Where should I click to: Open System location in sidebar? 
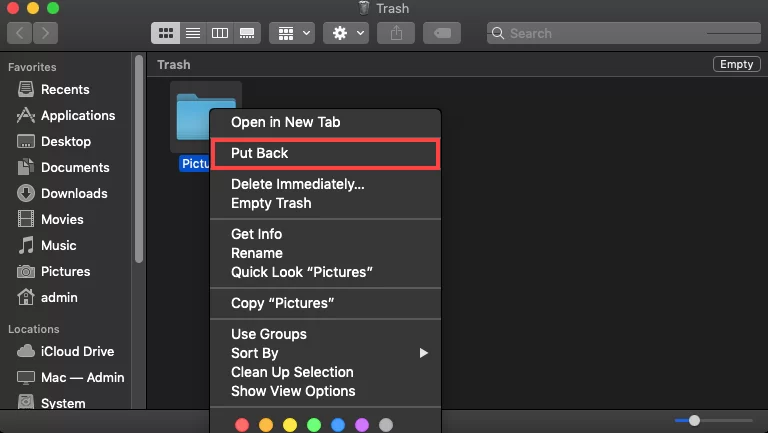coord(51,403)
